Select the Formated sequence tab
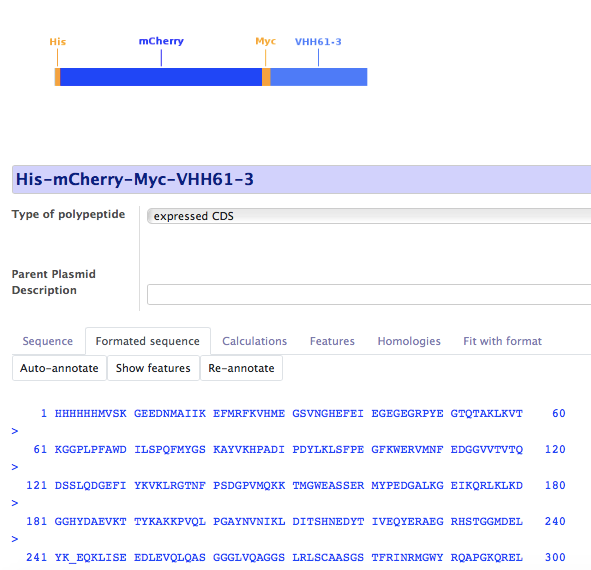591x570 pixels. (148, 341)
